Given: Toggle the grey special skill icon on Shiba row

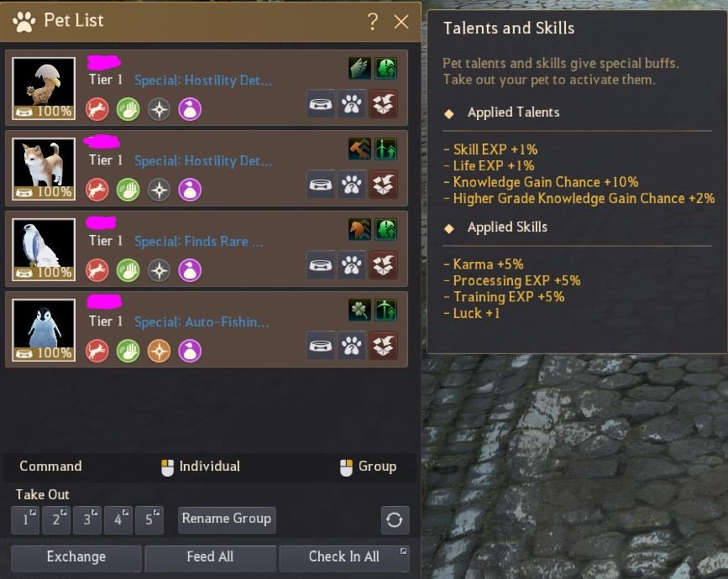Looking at the screenshot, I should pos(160,190).
